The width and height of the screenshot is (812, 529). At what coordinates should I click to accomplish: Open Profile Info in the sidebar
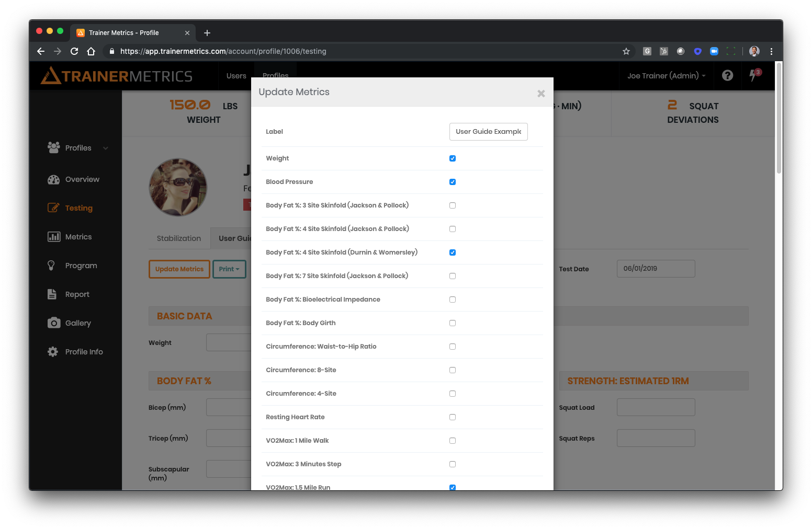pyautogui.click(x=75, y=352)
